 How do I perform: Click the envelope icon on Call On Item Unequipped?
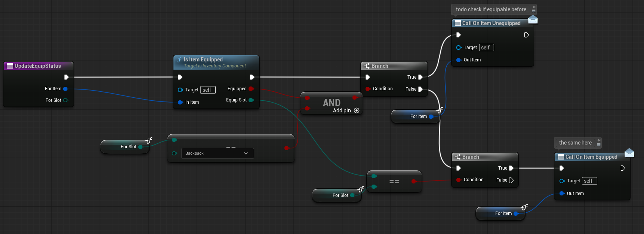(x=533, y=19)
